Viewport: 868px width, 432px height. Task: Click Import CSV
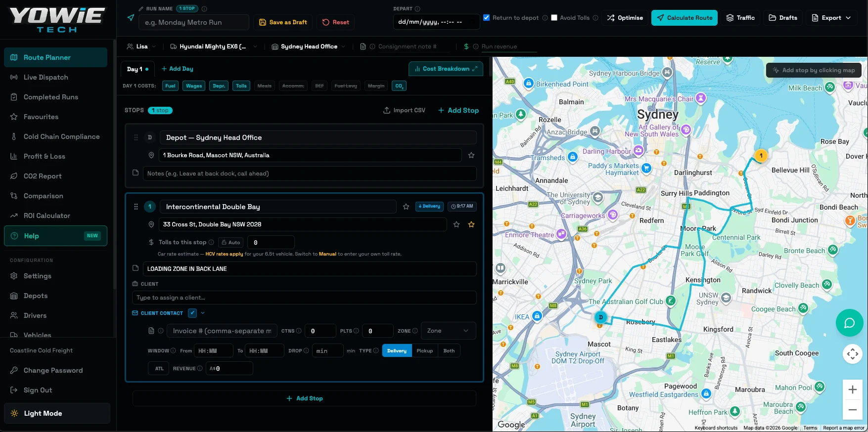point(404,110)
